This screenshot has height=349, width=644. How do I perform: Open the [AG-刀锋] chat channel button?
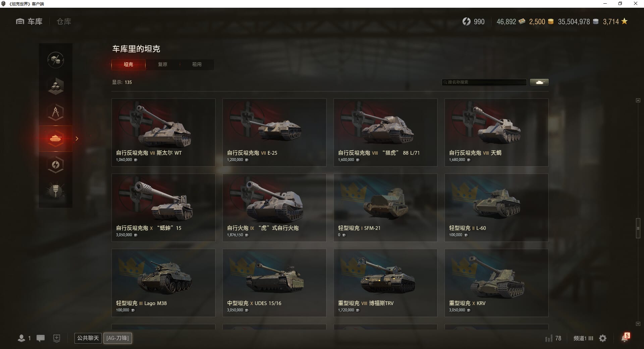[x=118, y=338]
